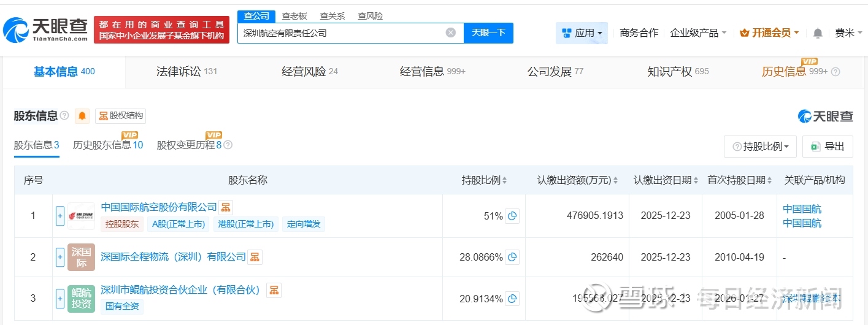Click the company name search input field
This screenshot has height=325, width=868.
click(340, 33)
